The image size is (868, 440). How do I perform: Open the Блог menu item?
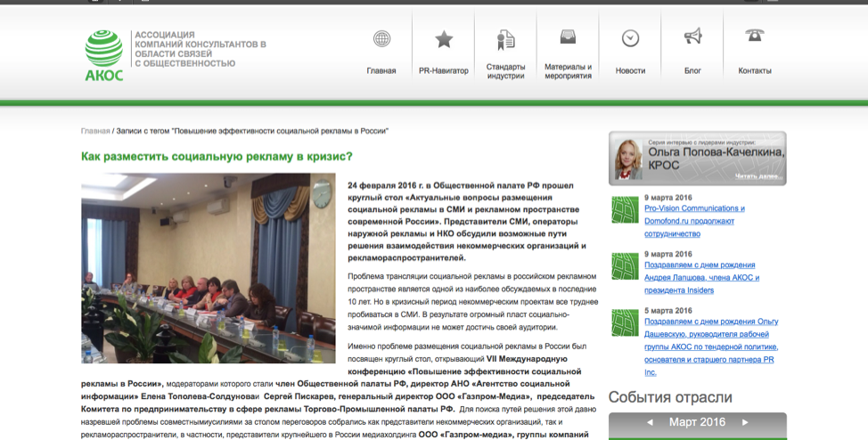tap(692, 71)
